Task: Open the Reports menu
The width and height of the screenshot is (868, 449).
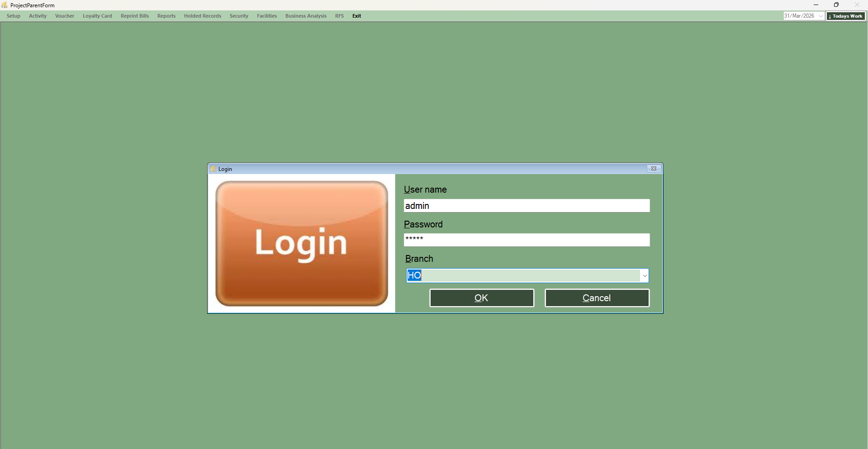Action: [x=166, y=16]
